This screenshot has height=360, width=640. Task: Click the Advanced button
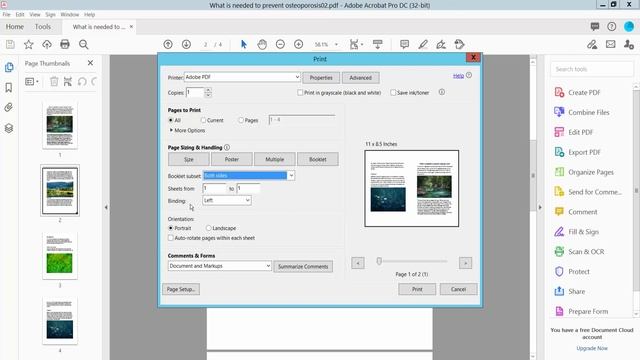tap(360, 78)
